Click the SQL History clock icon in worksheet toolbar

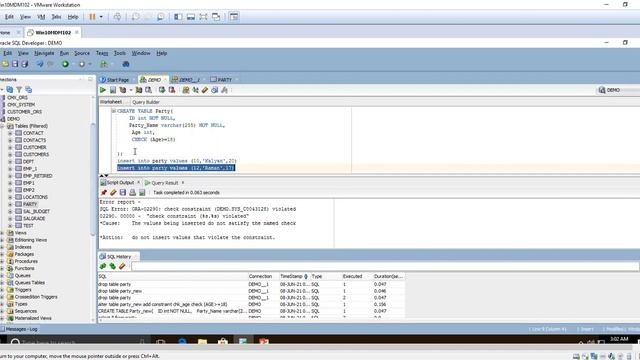pyautogui.click(x=215, y=90)
